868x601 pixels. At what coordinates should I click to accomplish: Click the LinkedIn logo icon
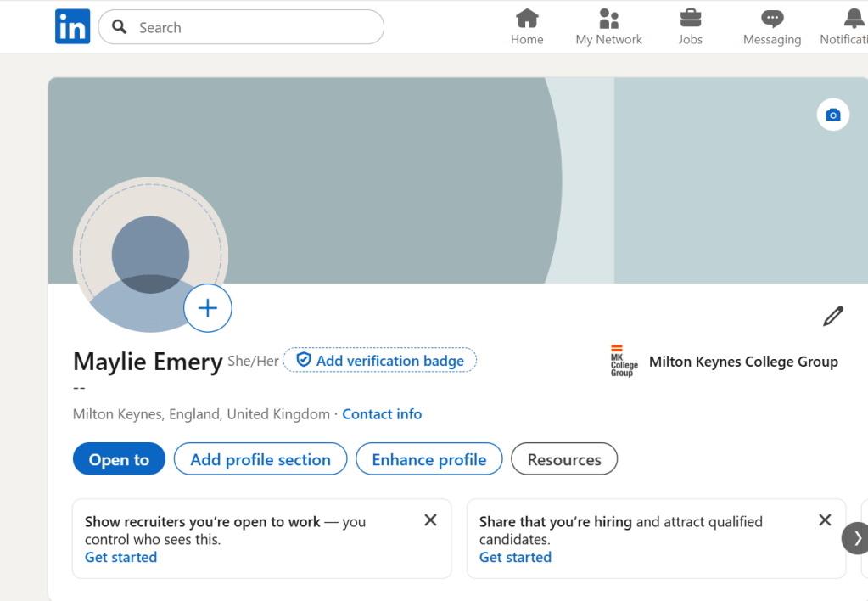(x=72, y=27)
